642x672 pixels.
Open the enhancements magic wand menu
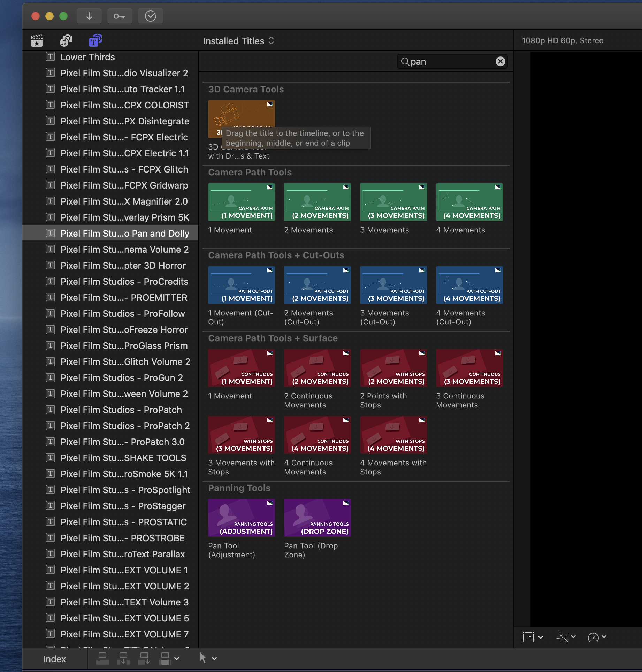pos(566,637)
